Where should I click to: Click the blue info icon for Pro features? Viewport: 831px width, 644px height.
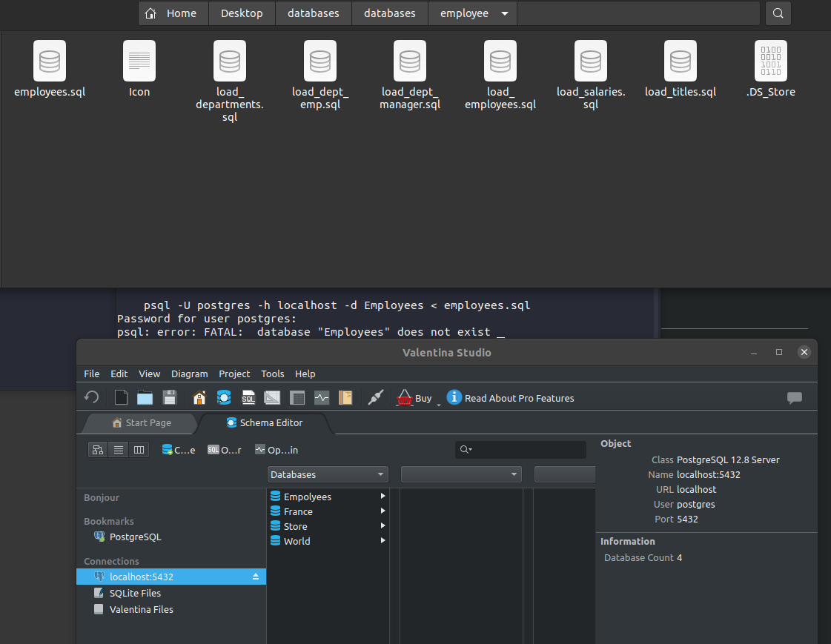[x=454, y=397]
